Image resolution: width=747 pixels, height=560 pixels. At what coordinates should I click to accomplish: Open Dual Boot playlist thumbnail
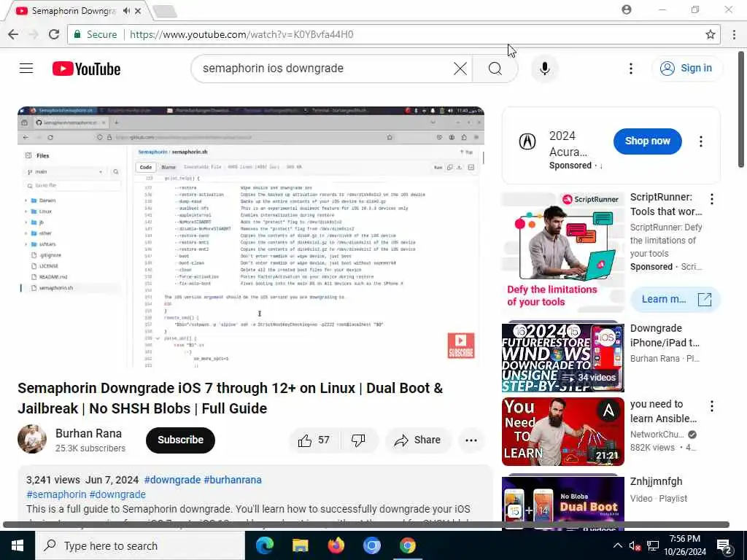562,502
